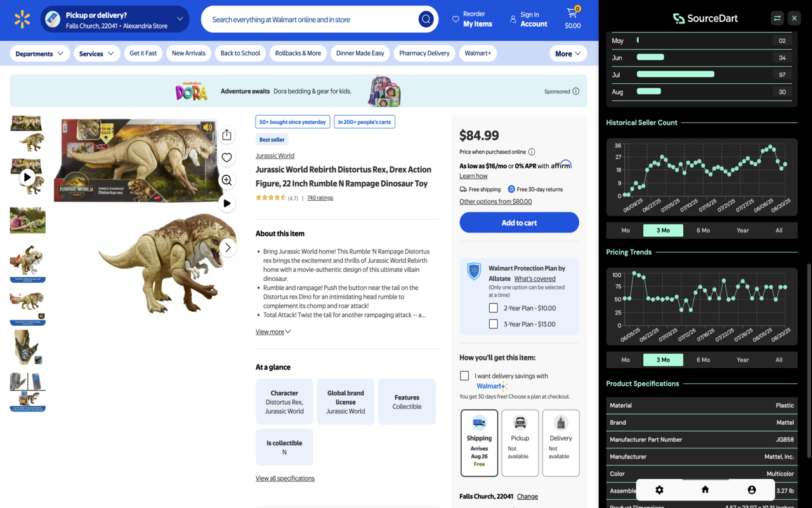Open SourceDart settings gear

[659, 490]
